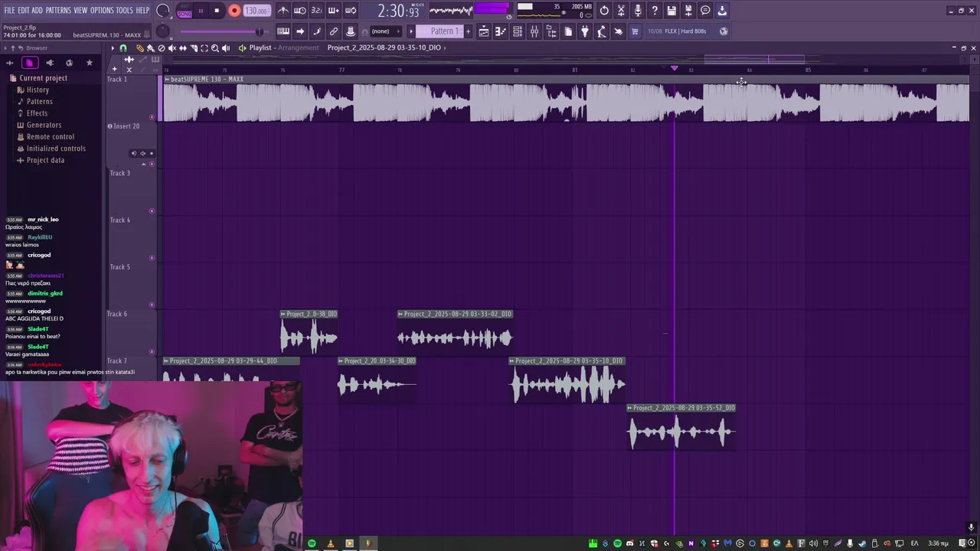Expand the Generators item in browser
The width and height of the screenshot is (980, 551).
[x=44, y=125]
